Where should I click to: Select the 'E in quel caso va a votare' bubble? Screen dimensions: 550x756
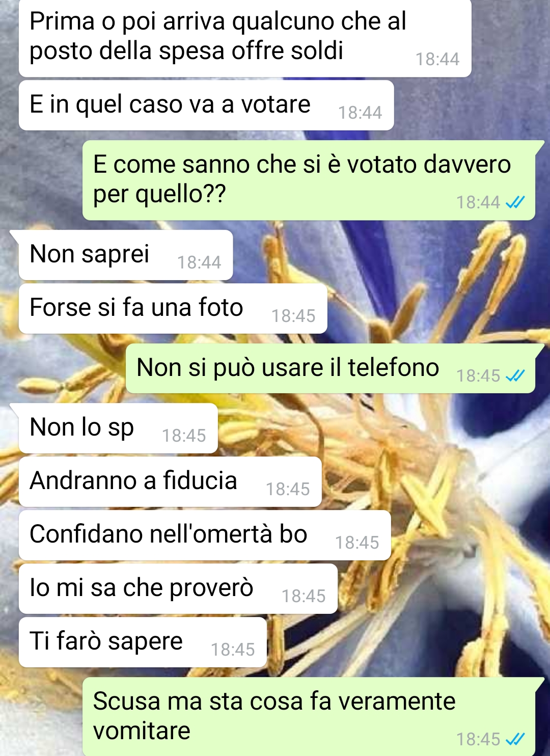pos(206,105)
